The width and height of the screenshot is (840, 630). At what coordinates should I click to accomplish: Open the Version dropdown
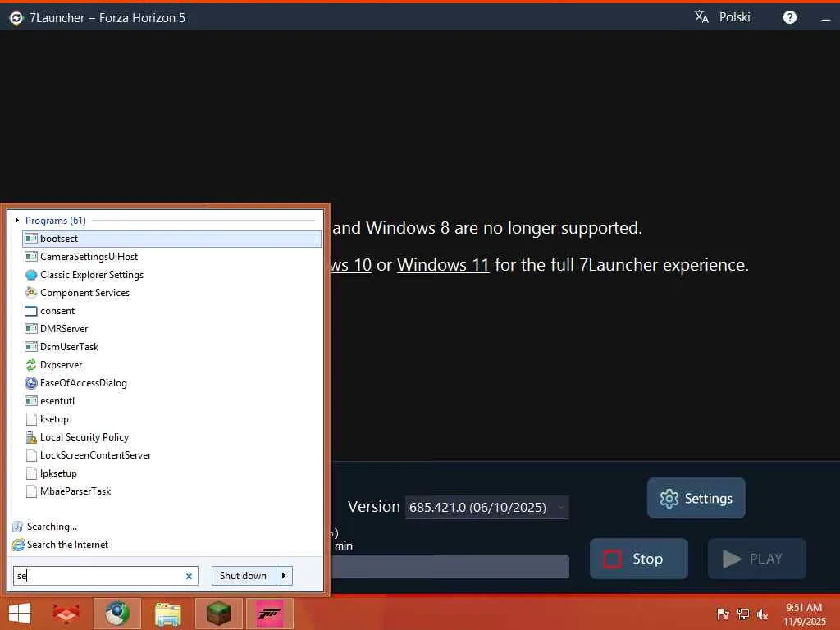(487, 507)
